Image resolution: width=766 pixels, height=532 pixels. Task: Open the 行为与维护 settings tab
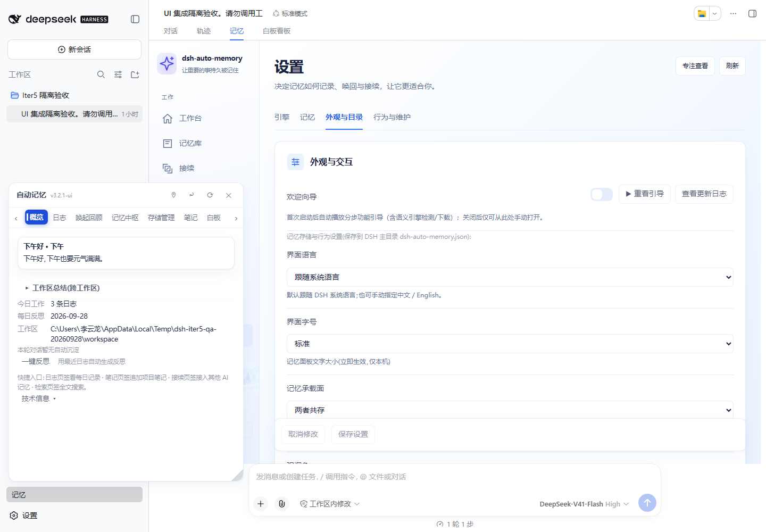(392, 117)
